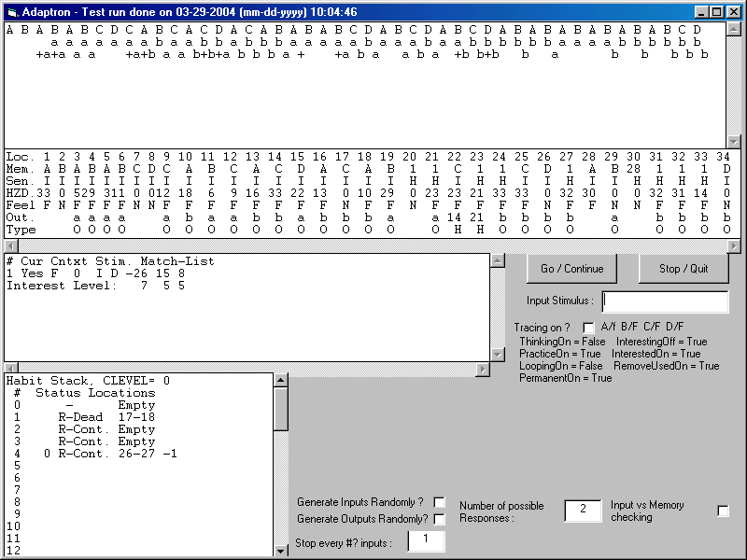Click the Adaptron title bar app icon
This screenshot has height=560, width=747.
tap(13, 12)
